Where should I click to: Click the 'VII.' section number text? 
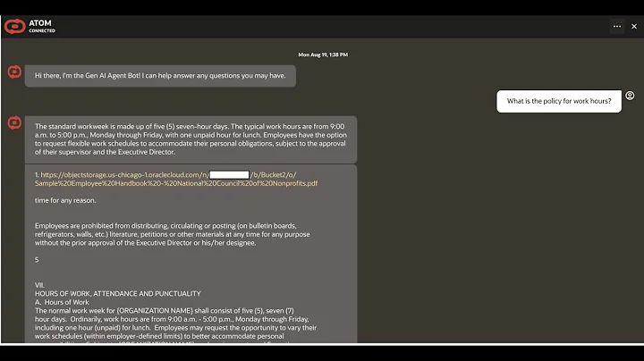[x=39, y=285]
